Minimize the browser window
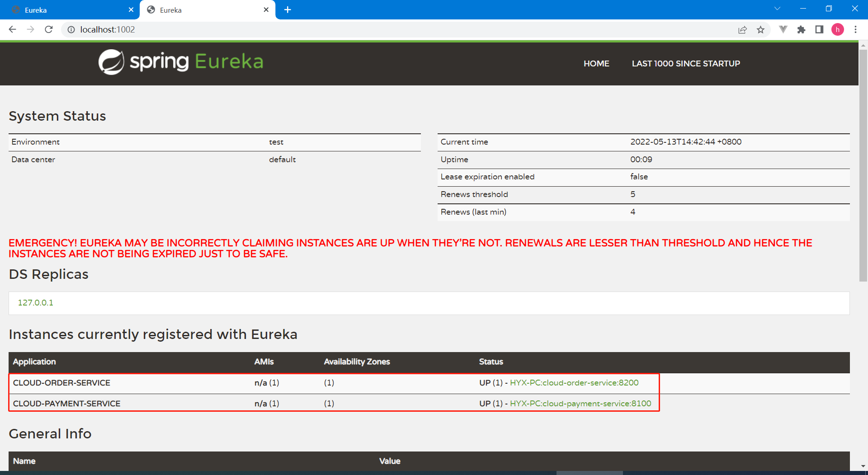The width and height of the screenshot is (868, 475). (x=803, y=9)
